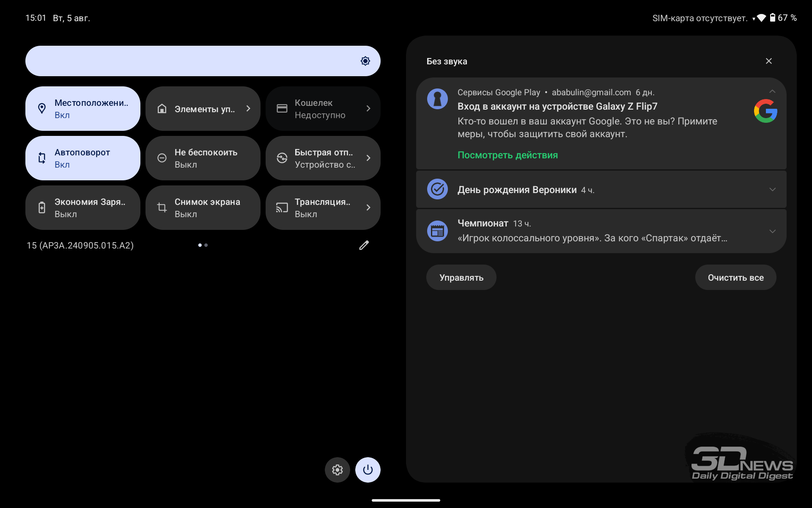The width and height of the screenshot is (812, 508).
Task: Click the home controls house icon
Action: (162, 109)
